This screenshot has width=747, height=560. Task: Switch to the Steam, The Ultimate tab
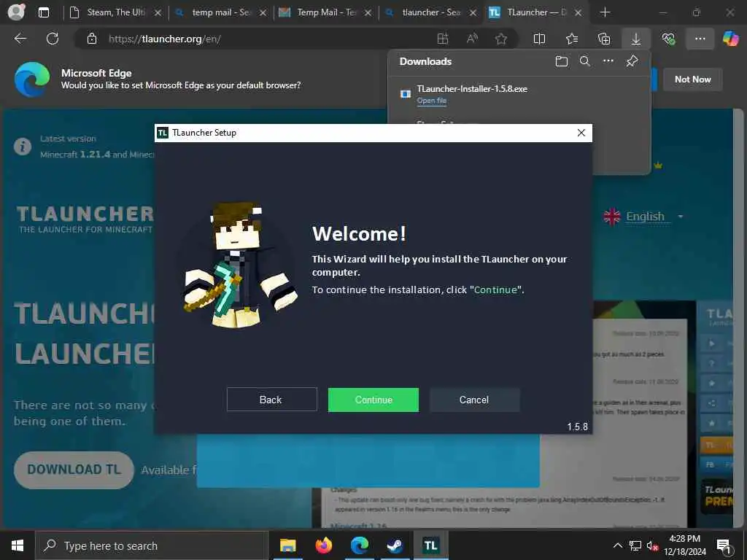[116, 13]
